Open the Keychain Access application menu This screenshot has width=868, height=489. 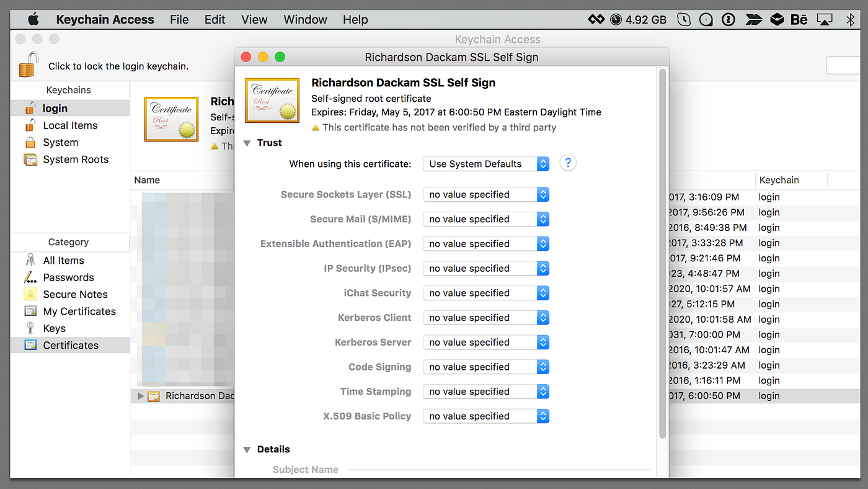(x=105, y=19)
